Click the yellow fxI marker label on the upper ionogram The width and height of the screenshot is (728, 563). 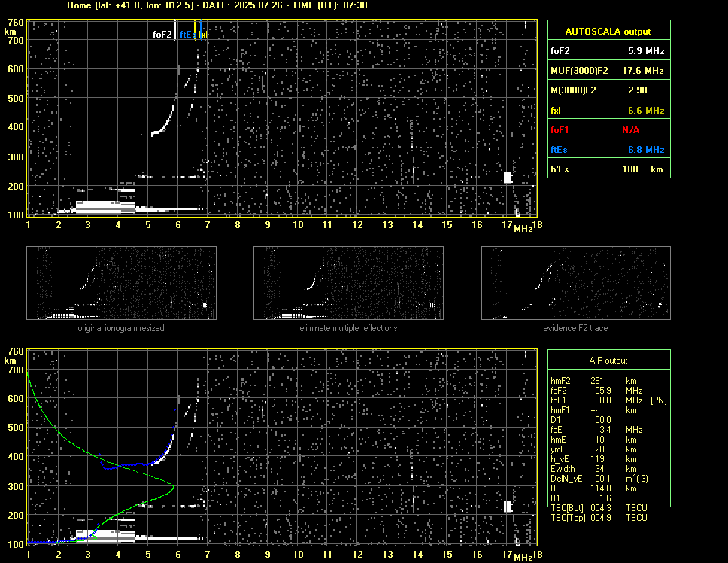tap(202, 35)
